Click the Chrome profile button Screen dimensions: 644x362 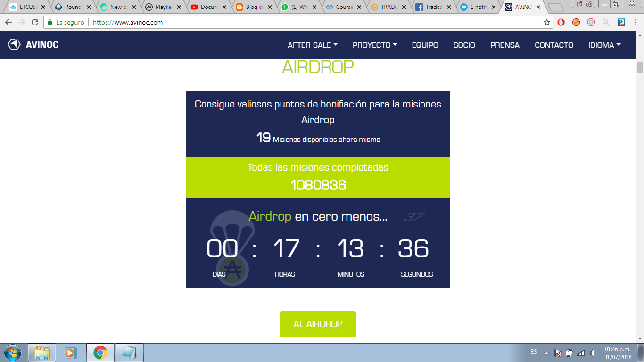click(586, 4)
